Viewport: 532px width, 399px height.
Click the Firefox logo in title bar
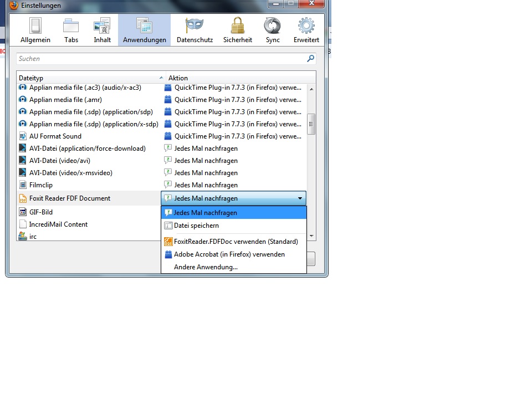pos(13,5)
